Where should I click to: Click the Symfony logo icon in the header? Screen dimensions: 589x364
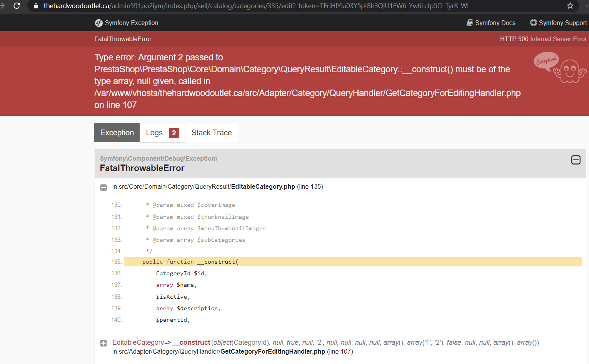99,23
